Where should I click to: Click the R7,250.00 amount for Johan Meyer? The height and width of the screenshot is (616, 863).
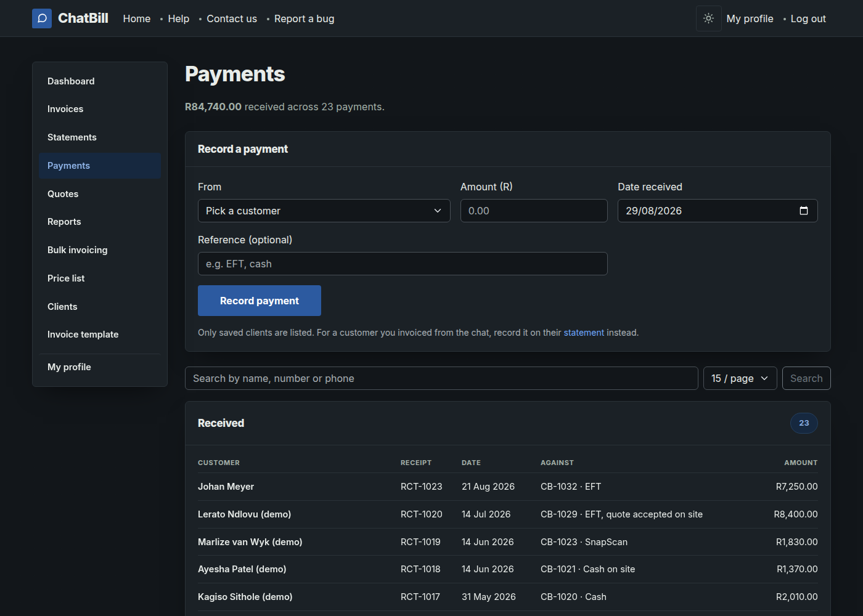click(x=797, y=487)
